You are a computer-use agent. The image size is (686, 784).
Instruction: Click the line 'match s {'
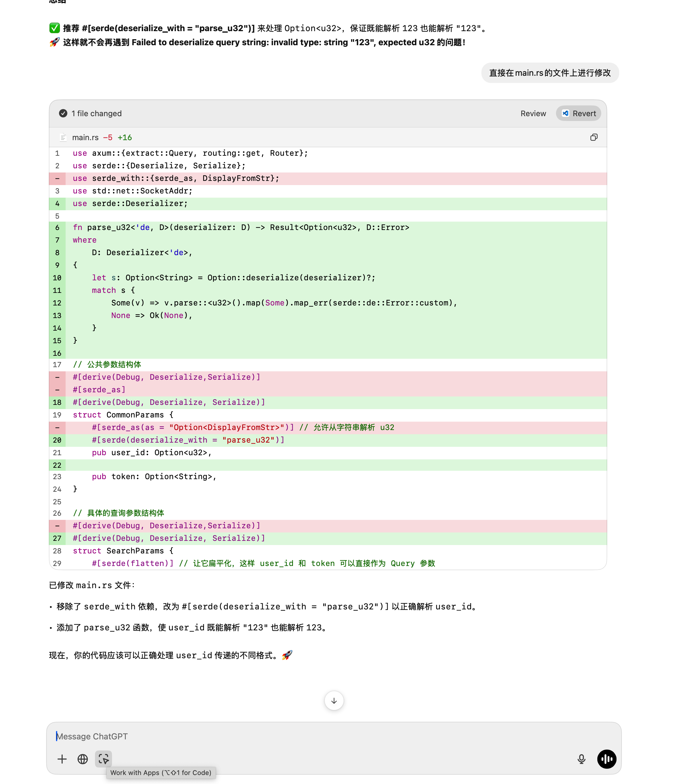(328, 290)
